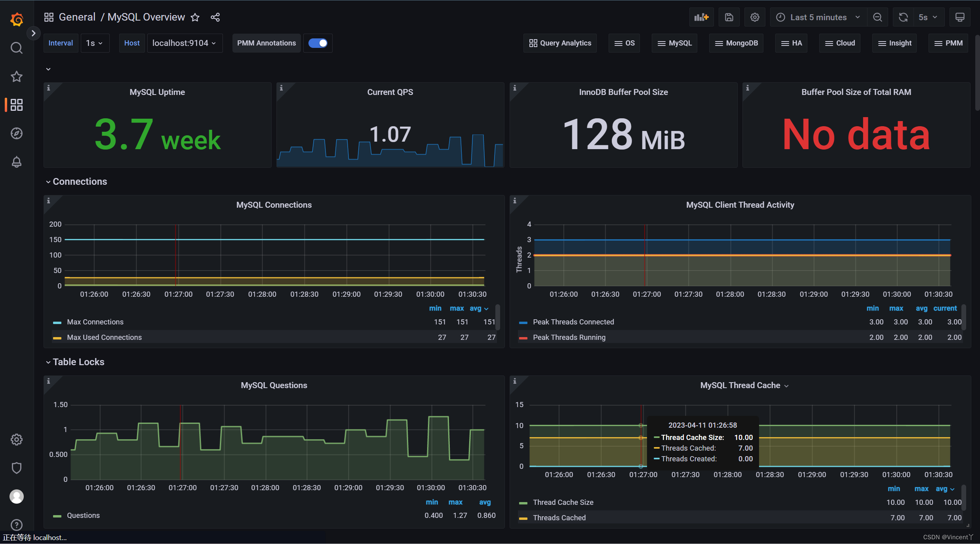Toggle Questions series in legend

pyautogui.click(x=83, y=516)
